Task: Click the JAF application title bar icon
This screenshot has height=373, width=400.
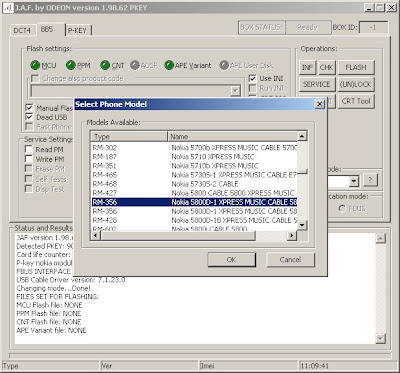Action: pos(8,8)
